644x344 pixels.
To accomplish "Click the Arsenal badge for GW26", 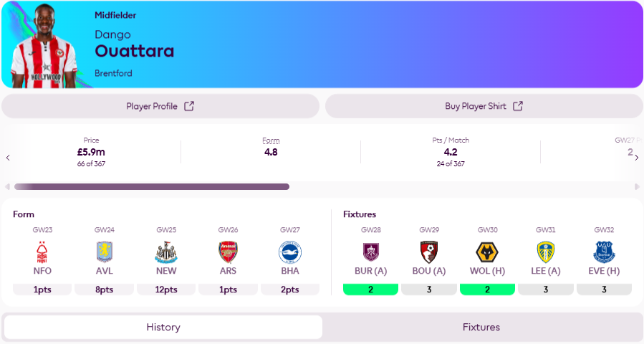I will 229,252.
